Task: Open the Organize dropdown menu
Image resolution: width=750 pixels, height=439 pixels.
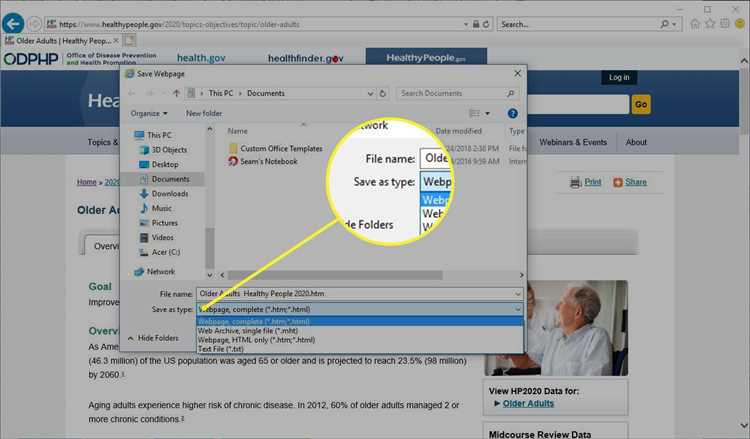Action: coord(149,113)
